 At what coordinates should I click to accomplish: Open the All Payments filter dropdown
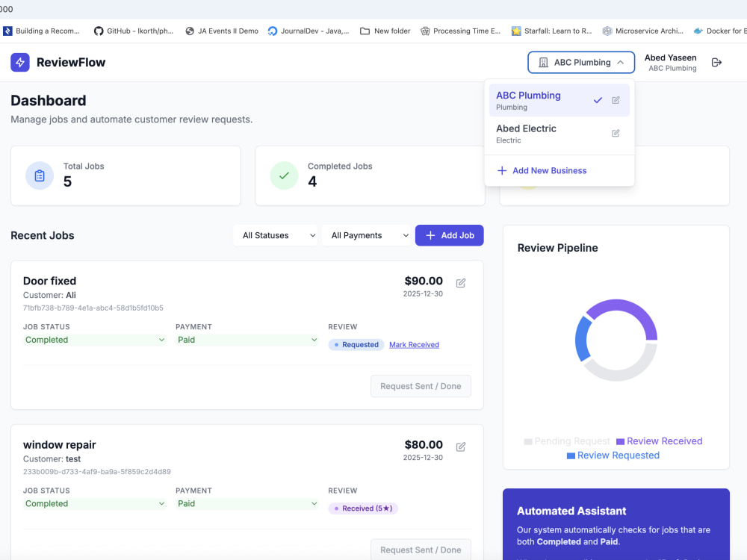click(366, 235)
